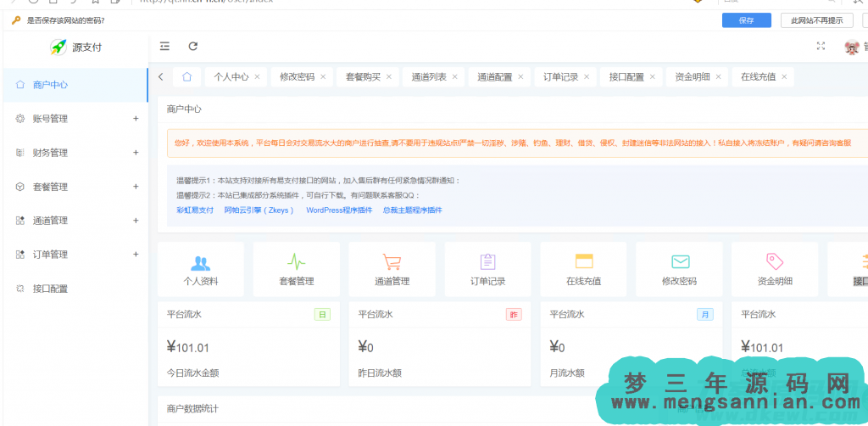
Task: Click 此网站不再提示 button
Action: tap(817, 20)
